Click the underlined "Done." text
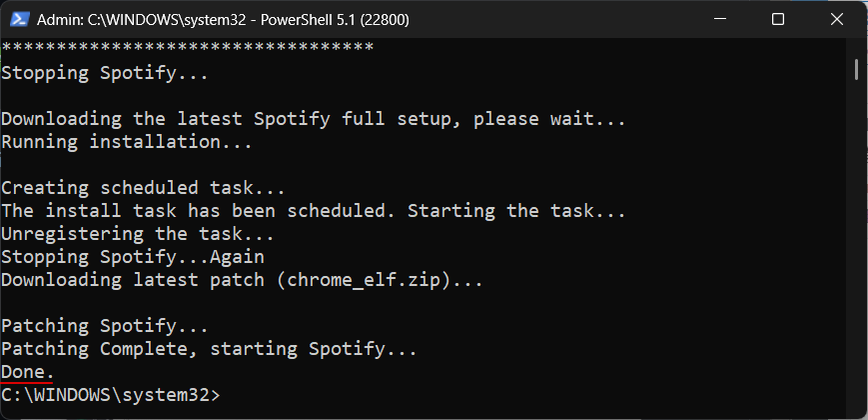 28,372
